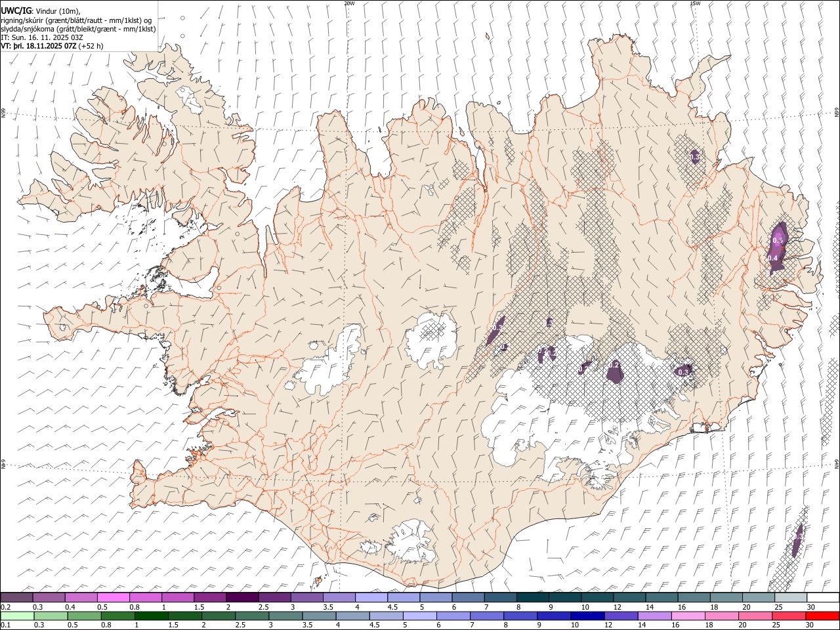Click the 'slydda/snjókoma' legend description line

click(x=79, y=29)
